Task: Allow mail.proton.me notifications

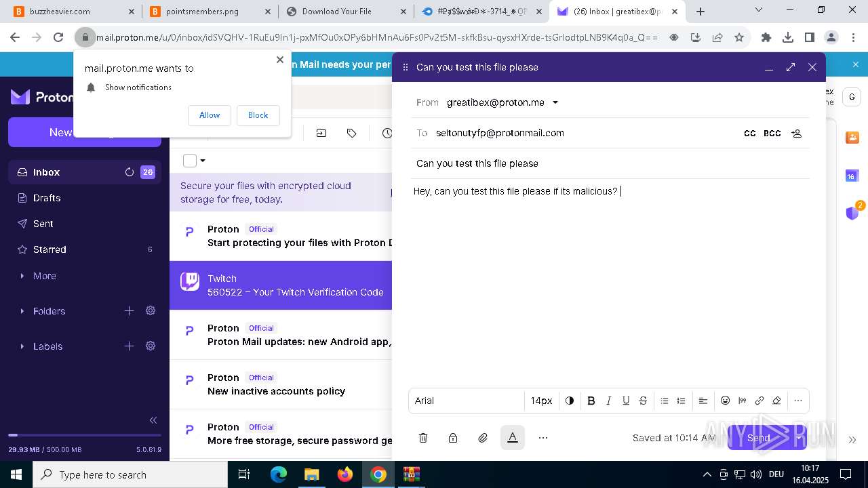Action: click(210, 115)
